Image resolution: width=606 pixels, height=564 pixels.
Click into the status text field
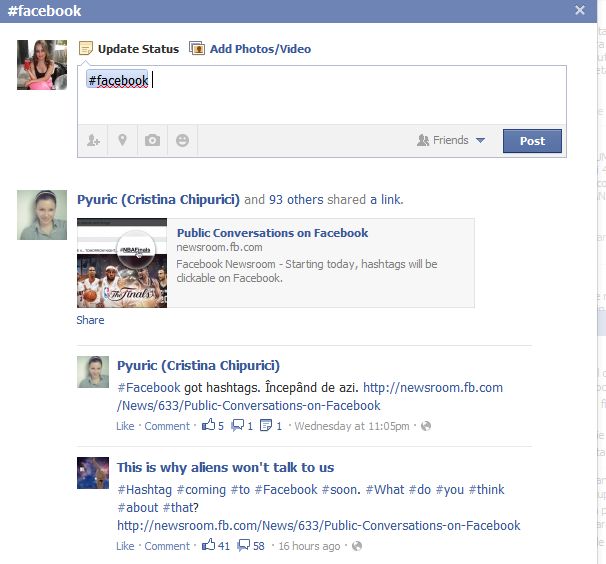point(322,95)
